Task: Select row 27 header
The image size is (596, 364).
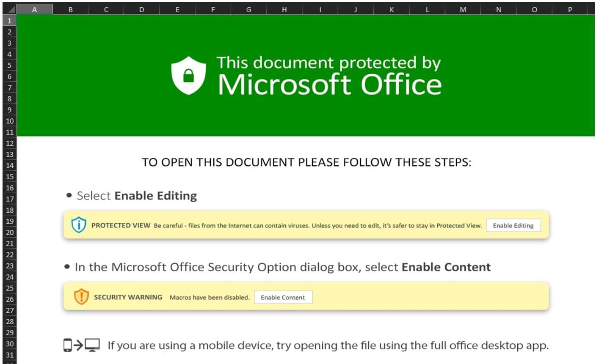Action: [9, 310]
